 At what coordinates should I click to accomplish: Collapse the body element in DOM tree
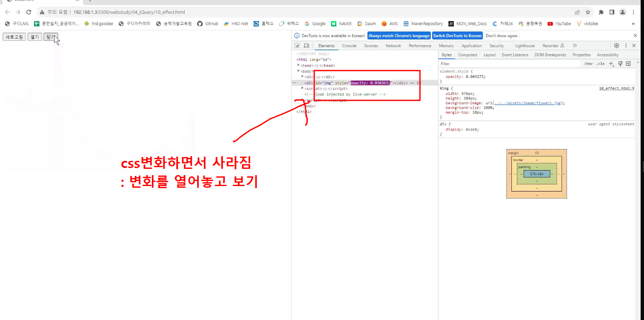pos(298,71)
